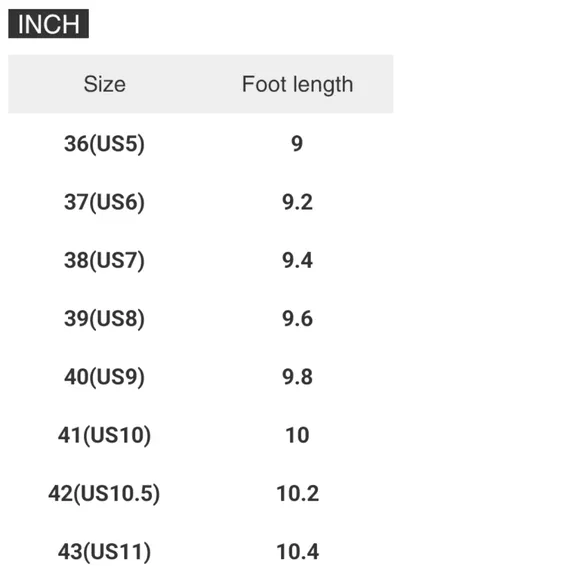This screenshot has width=580, height=580.
Task: Click the foot length value 10
Action: (x=297, y=435)
